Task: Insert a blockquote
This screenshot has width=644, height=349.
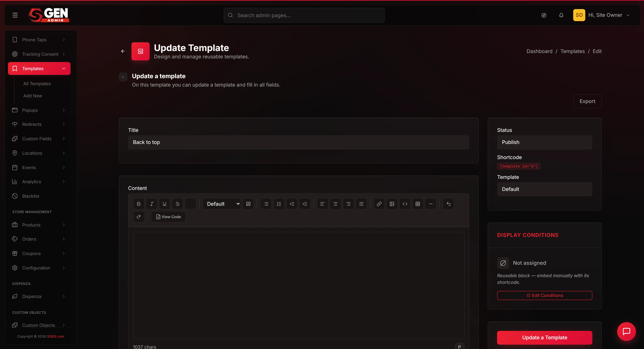Action: (248, 204)
